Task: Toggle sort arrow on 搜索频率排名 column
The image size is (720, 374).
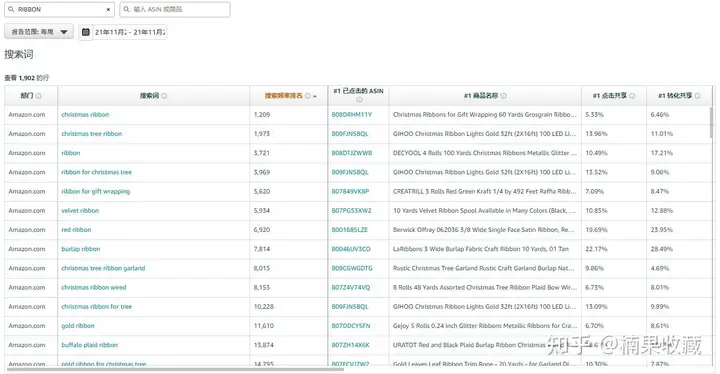Action: click(x=315, y=96)
